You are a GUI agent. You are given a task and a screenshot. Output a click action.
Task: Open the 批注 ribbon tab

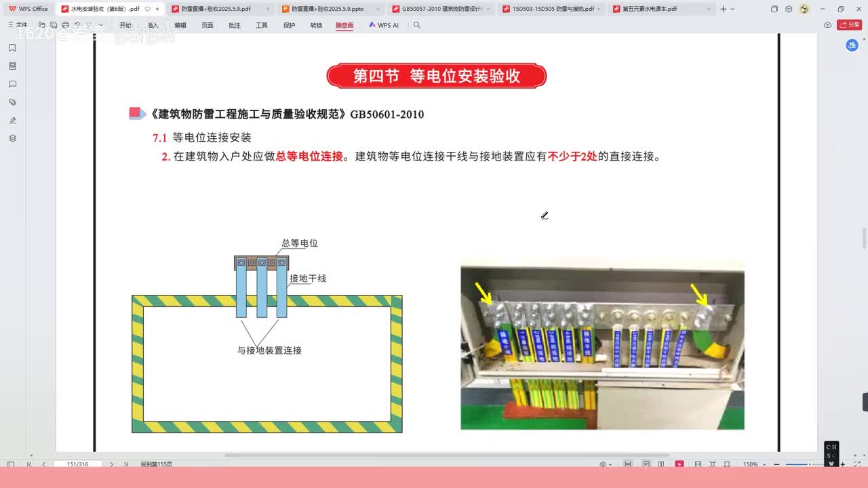(x=235, y=25)
